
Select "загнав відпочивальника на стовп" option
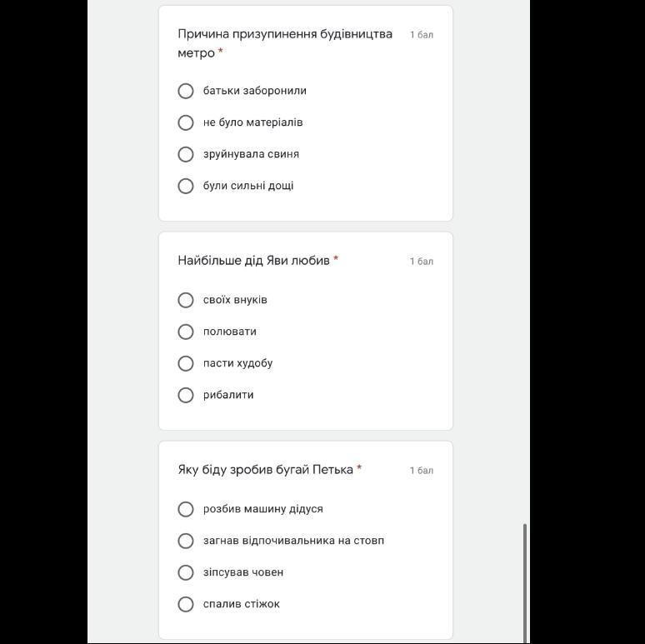186,541
